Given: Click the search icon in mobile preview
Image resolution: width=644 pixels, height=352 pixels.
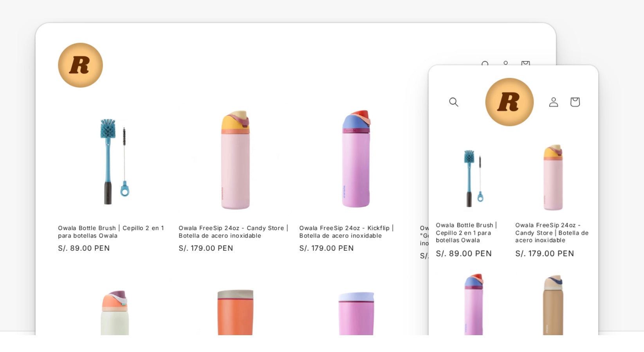Looking at the screenshot, I should (453, 102).
